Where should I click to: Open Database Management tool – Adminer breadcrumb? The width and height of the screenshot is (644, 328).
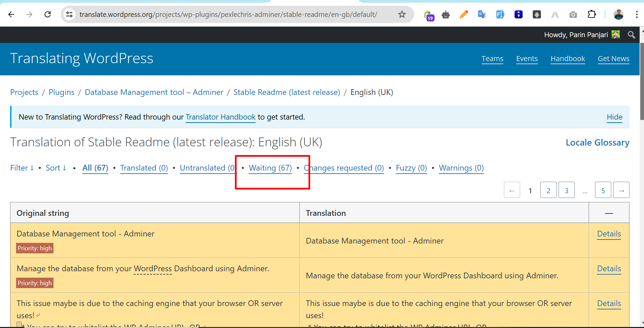154,92
